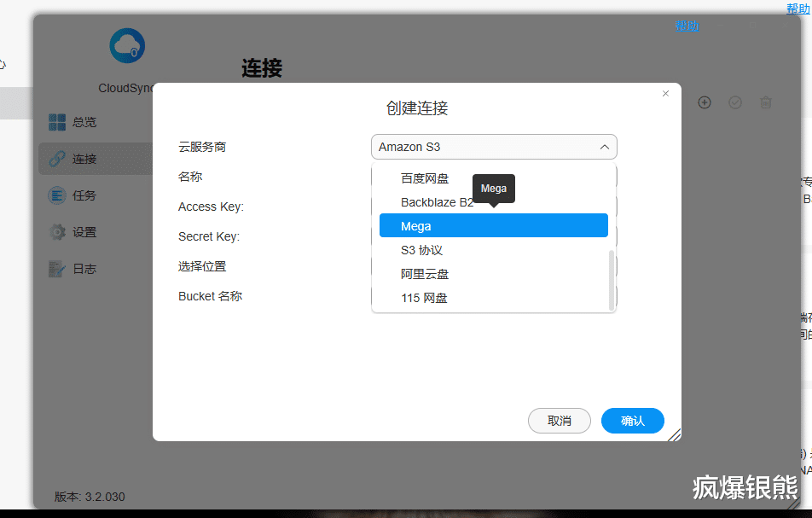Click the 选择位置 label
812x518 pixels.
coord(202,266)
